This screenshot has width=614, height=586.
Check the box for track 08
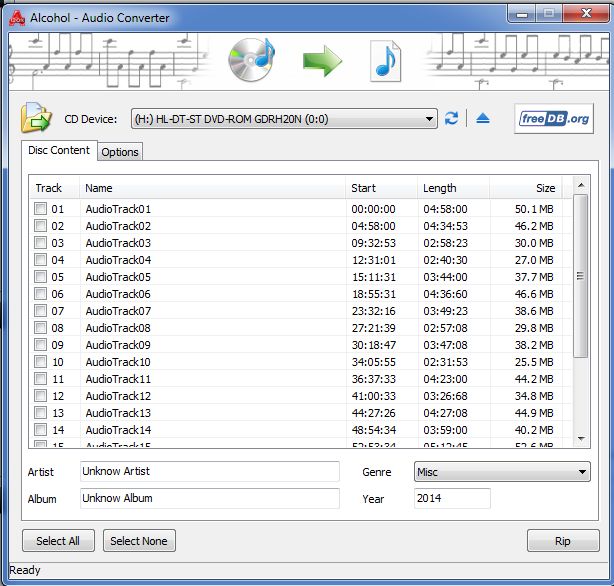click(x=40, y=327)
